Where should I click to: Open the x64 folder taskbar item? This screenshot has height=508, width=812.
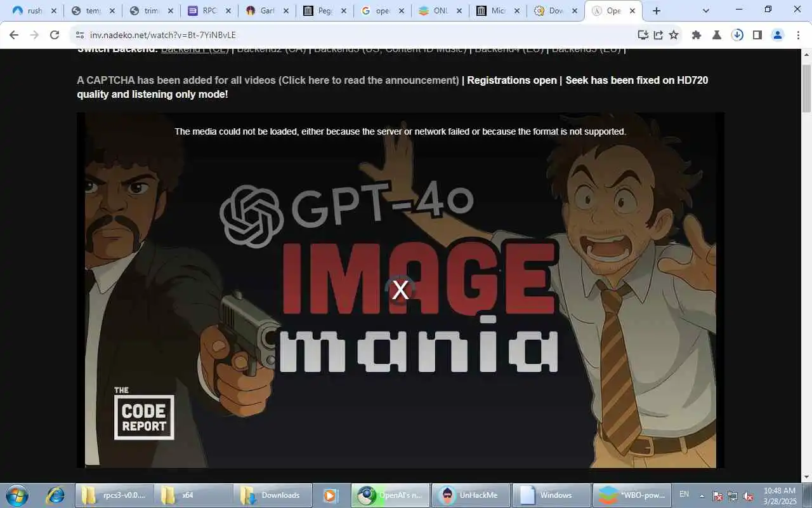(193, 495)
